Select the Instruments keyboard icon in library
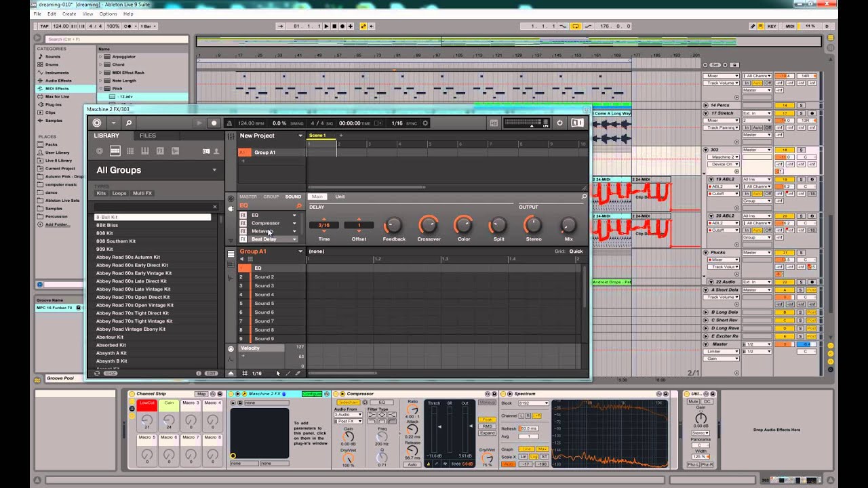Image resolution: width=868 pixels, height=488 pixels. coord(145,151)
